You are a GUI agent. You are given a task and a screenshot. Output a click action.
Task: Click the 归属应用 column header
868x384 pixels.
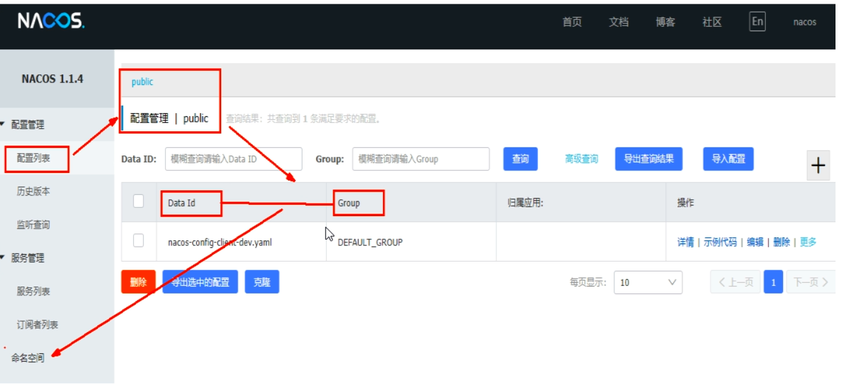coord(526,203)
